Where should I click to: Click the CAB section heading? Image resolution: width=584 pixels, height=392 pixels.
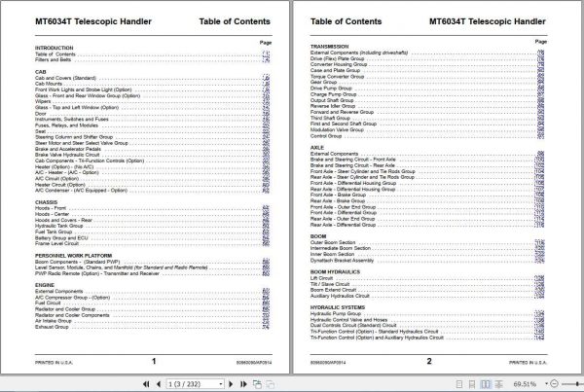41,72
